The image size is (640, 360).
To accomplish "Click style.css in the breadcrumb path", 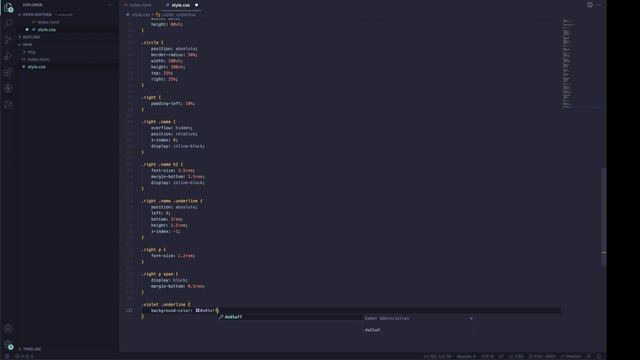I will click(141, 15).
